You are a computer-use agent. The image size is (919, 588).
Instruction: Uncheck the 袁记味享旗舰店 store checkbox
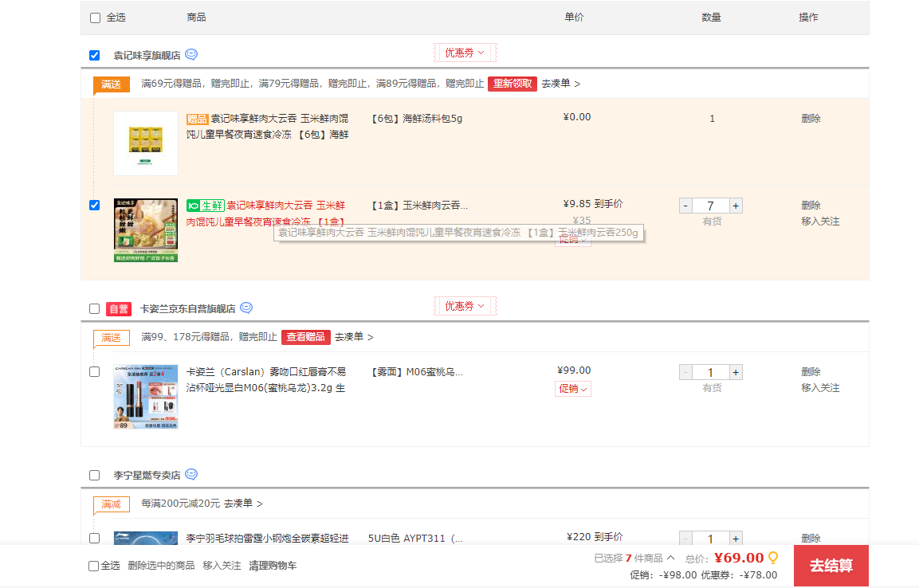94,55
